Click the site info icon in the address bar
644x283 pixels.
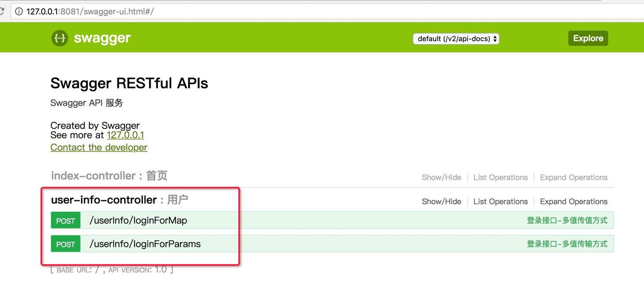click(x=19, y=11)
